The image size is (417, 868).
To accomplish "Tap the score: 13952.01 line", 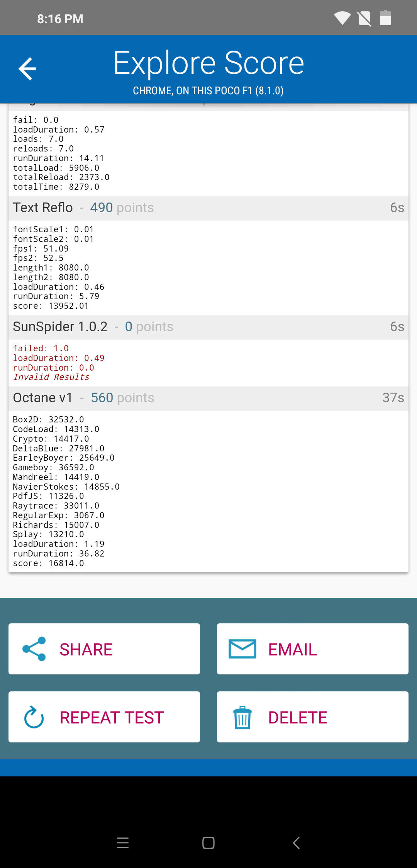I will [x=51, y=306].
